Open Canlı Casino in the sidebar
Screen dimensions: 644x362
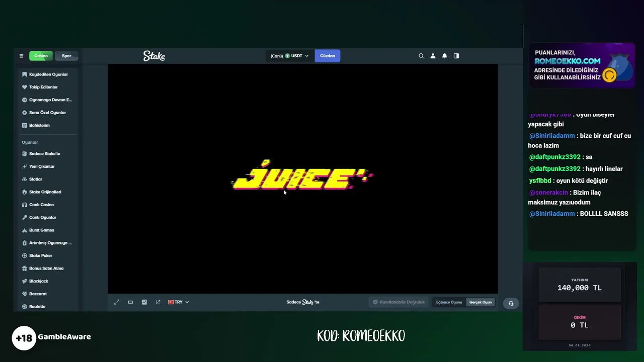coord(41,205)
